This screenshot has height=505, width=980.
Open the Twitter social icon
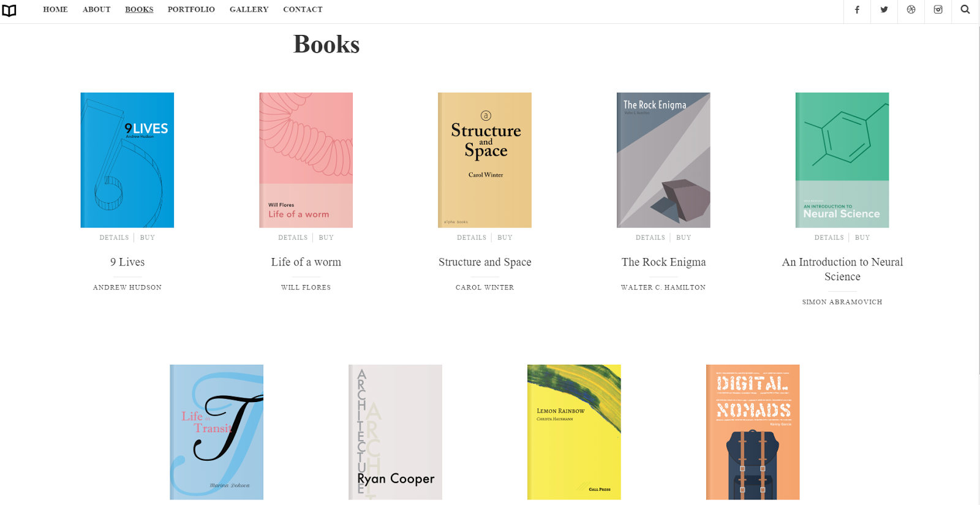tap(884, 10)
